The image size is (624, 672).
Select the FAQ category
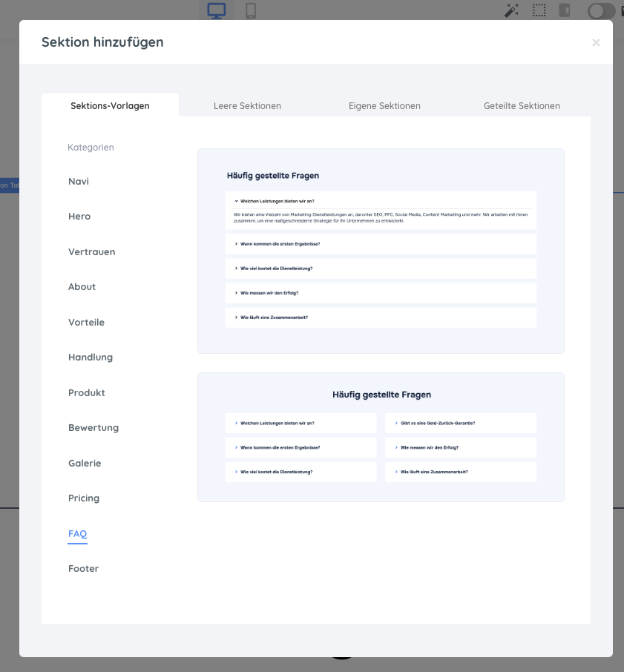point(78,533)
